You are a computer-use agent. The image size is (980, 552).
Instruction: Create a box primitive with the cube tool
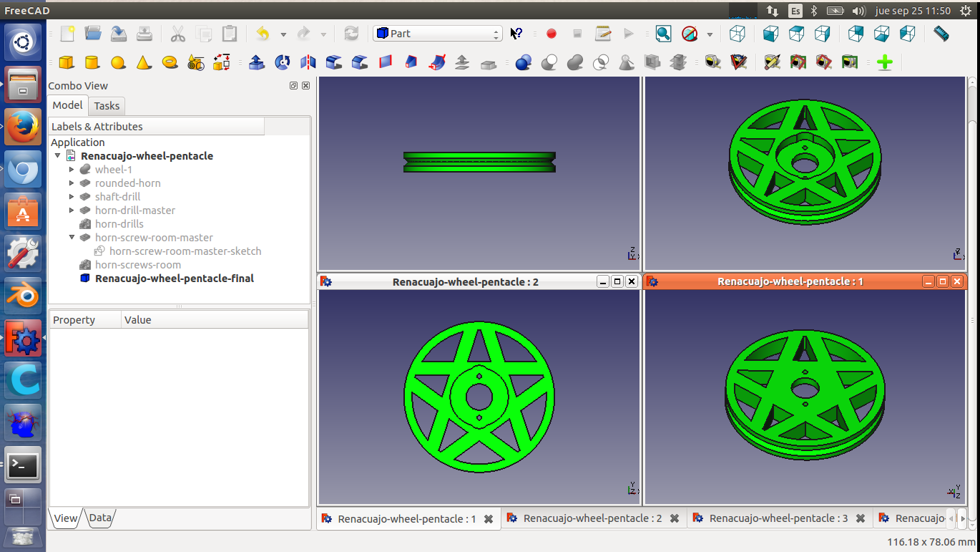(67, 63)
